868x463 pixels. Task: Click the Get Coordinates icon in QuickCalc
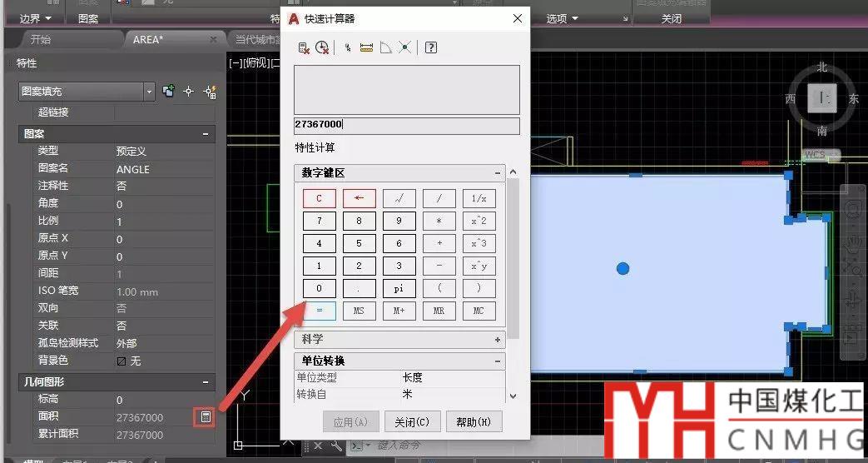tap(347, 48)
